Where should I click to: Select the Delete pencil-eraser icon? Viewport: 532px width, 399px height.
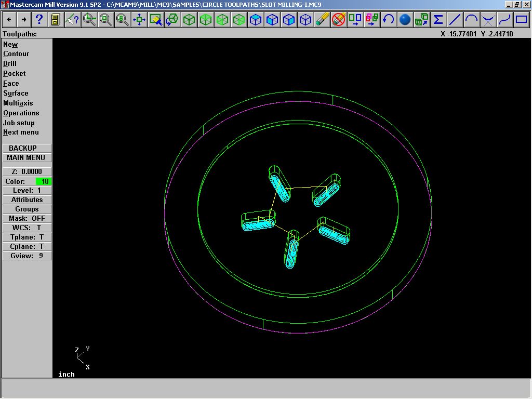[322, 20]
